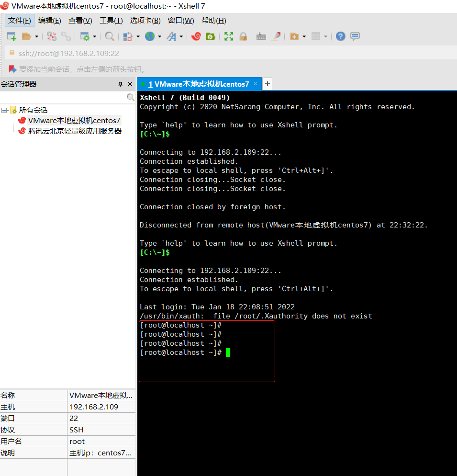Open the 帮助(H) menu

(213, 20)
